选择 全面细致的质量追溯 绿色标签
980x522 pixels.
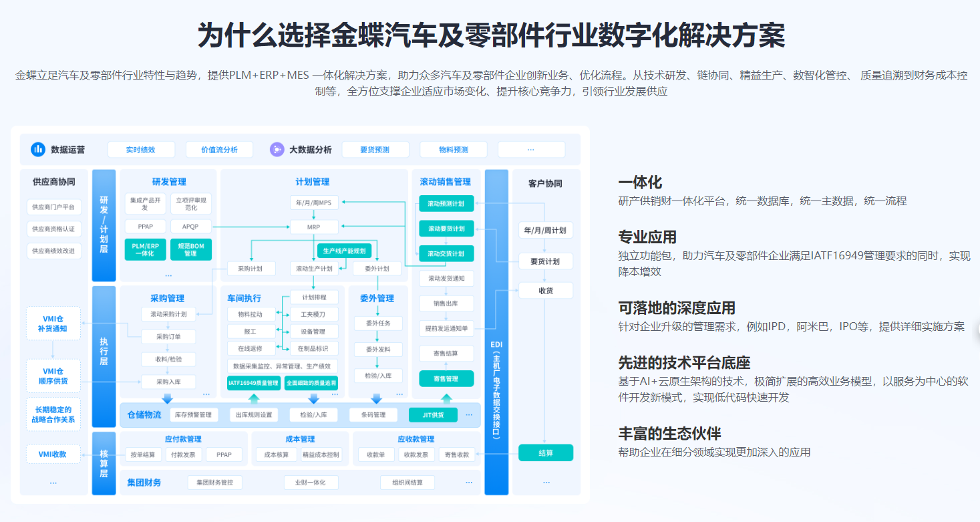(x=311, y=382)
